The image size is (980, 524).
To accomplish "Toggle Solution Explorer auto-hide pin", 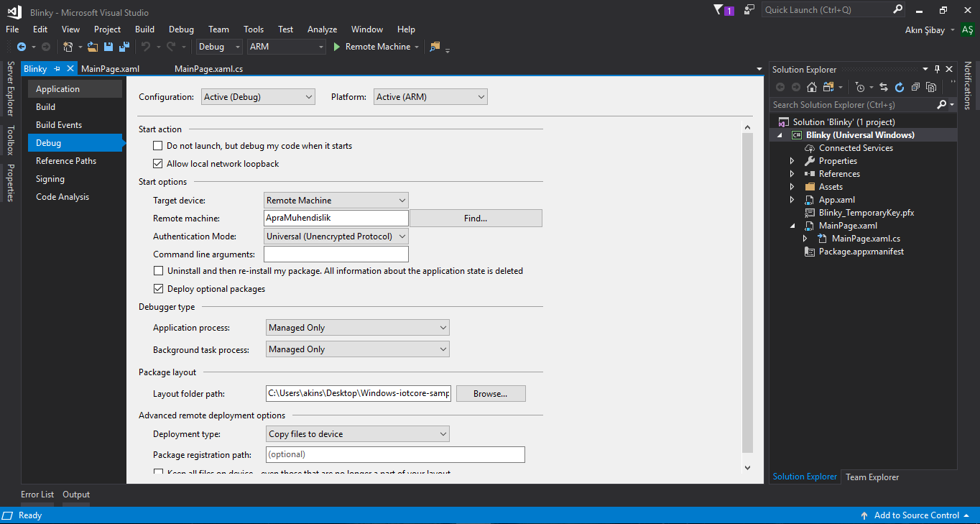I will pyautogui.click(x=937, y=69).
